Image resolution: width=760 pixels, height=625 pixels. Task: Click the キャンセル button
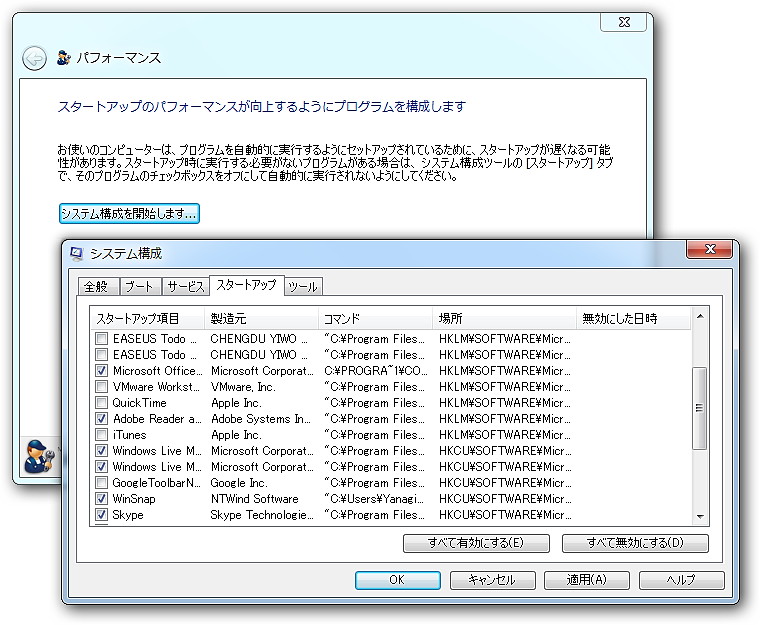[x=492, y=580]
